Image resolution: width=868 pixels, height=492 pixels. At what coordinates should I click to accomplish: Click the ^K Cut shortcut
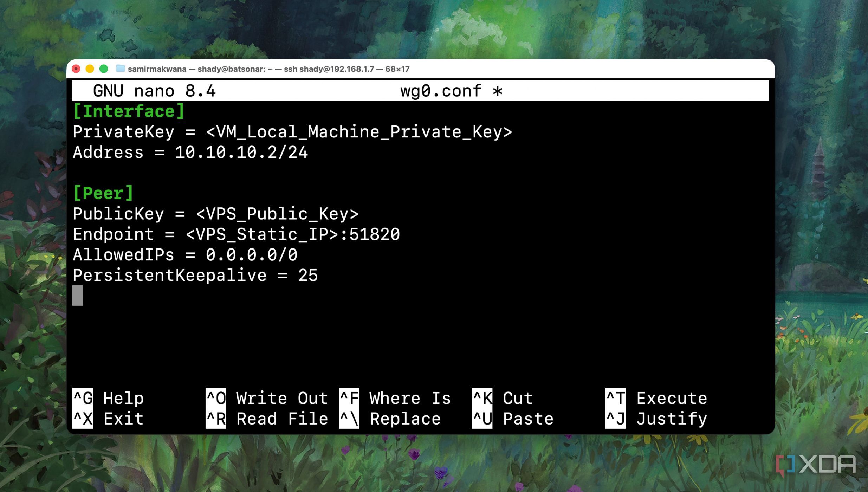click(x=503, y=398)
